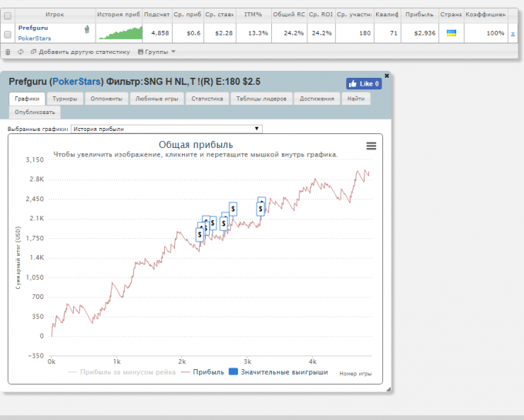Click the x remove link in the row

tap(512, 33)
